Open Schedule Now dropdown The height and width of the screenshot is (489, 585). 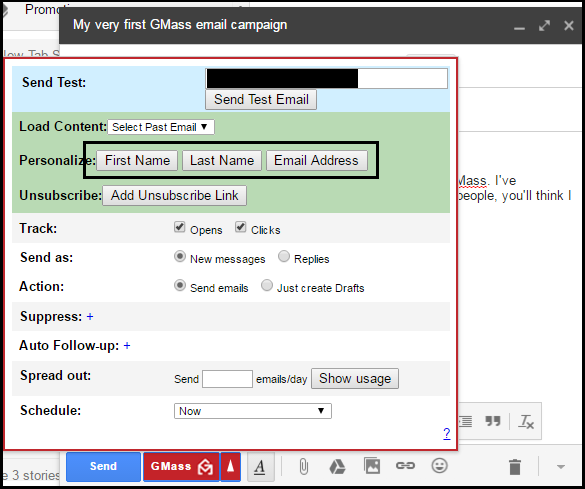click(x=253, y=411)
